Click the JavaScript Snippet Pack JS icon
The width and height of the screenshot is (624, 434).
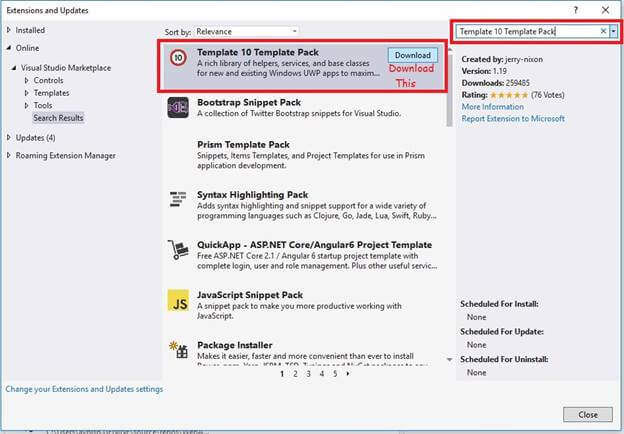pyautogui.click(x=178, y=300)
